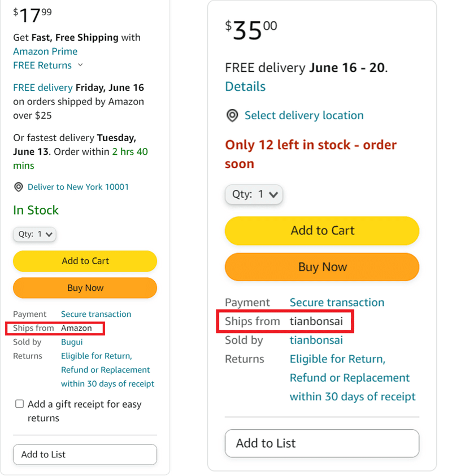This screenshot has height=476, width=452.
Task: Click Add to Cart for the $17.99 item
Action: [85, 261]
